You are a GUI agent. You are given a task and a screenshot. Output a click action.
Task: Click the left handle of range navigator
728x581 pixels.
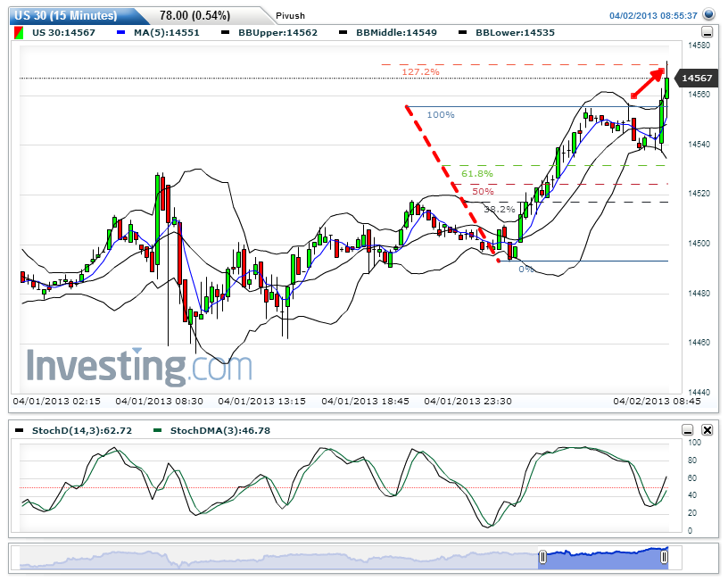click(x=542, y=557)
